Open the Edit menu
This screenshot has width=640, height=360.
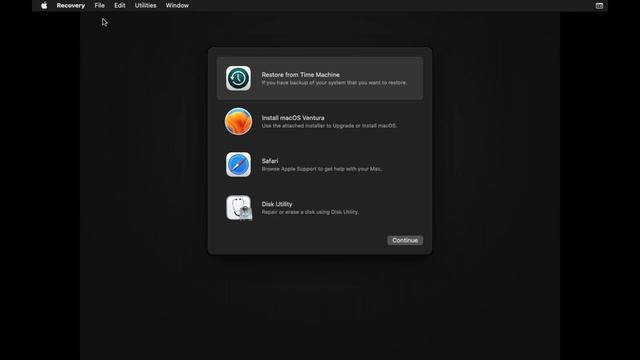120,5
